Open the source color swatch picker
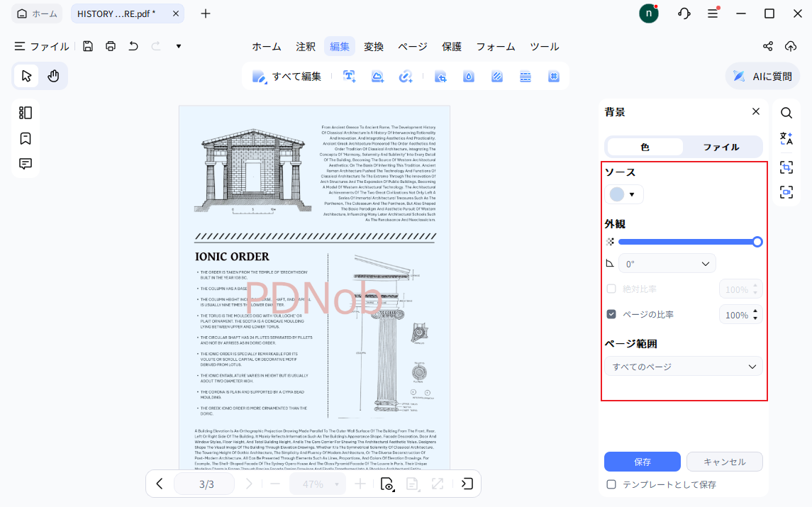Screen dimensions: 812x507 point(623,194)
